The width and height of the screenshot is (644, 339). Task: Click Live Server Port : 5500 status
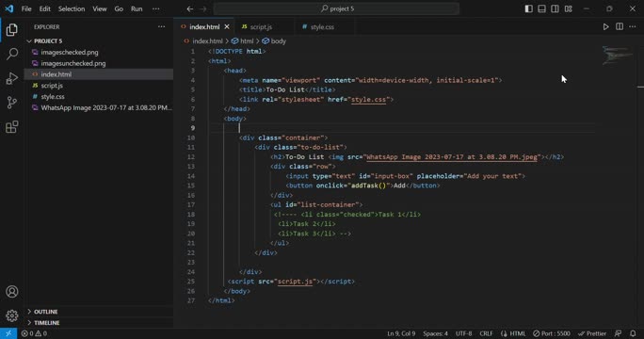552,333
